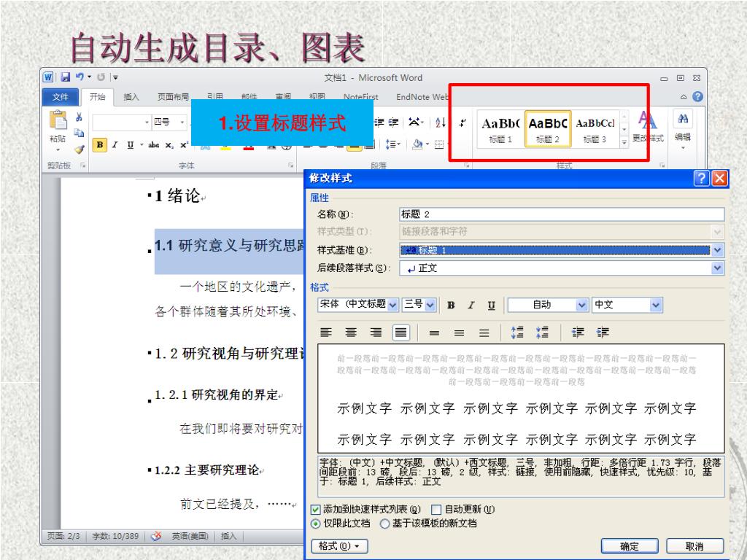Open the font dropdown showing 宋体 (中文标题
747x560 pixels.
(392, 305)
